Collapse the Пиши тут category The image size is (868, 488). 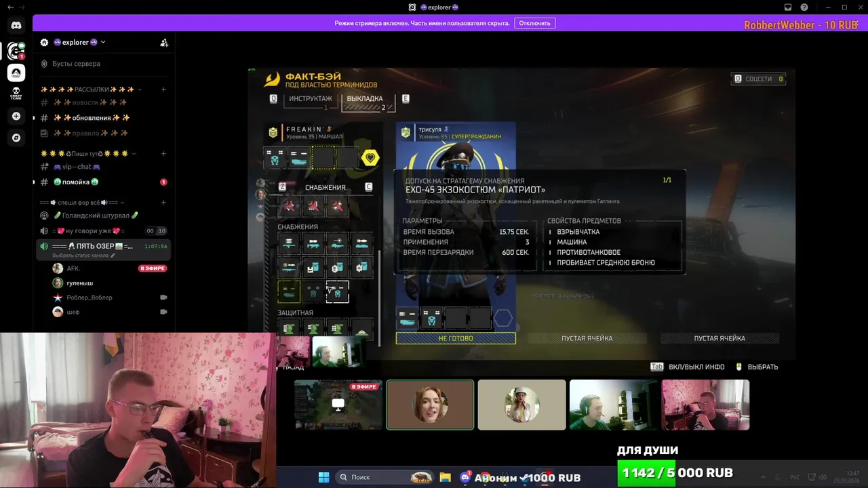(87, 154)
